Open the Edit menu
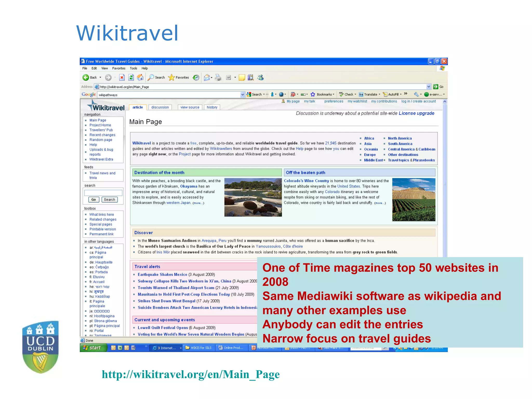The height and width of the screenshot is (399, 532). (94, 68)
